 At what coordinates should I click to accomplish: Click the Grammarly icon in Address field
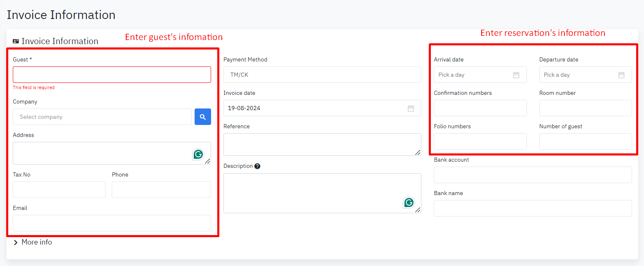[x=198, y=155]
